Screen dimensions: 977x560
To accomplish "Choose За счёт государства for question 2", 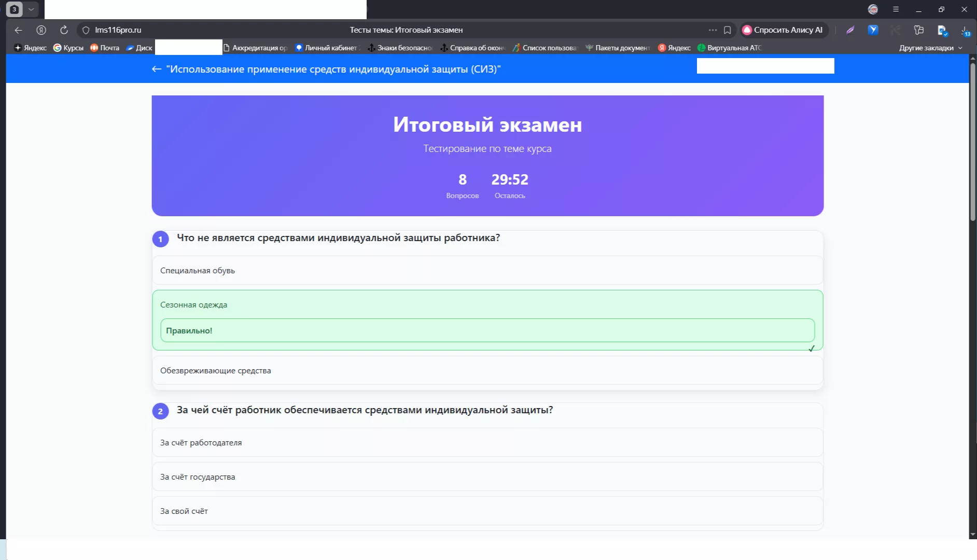I will click(487, 477).
